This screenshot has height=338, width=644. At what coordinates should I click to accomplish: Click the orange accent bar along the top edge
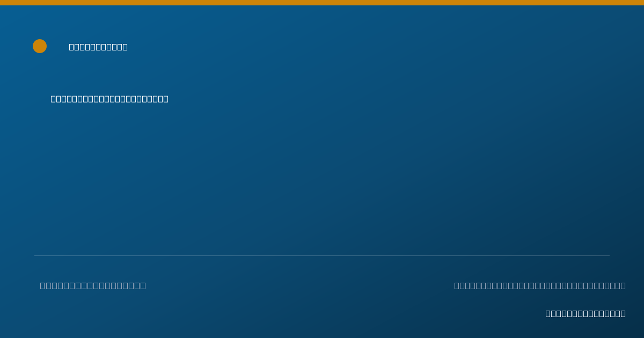click(322, 3)
